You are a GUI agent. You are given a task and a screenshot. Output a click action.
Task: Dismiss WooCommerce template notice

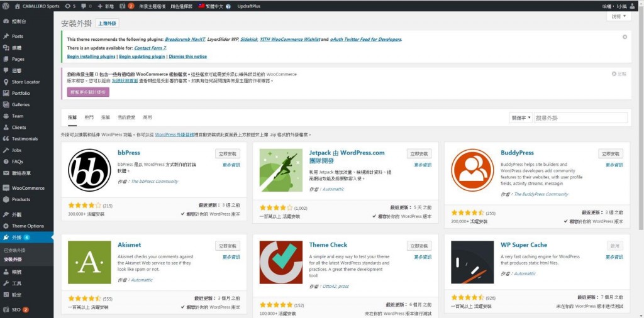[619, 74]
